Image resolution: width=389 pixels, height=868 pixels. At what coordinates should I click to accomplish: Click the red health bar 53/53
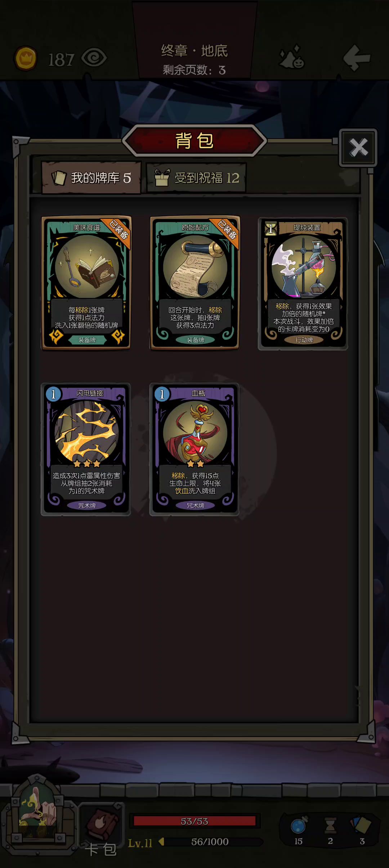tap(194, 821)
